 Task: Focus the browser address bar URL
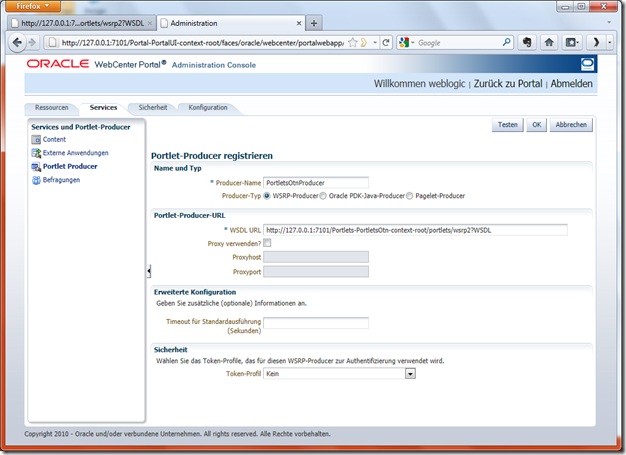202,43
